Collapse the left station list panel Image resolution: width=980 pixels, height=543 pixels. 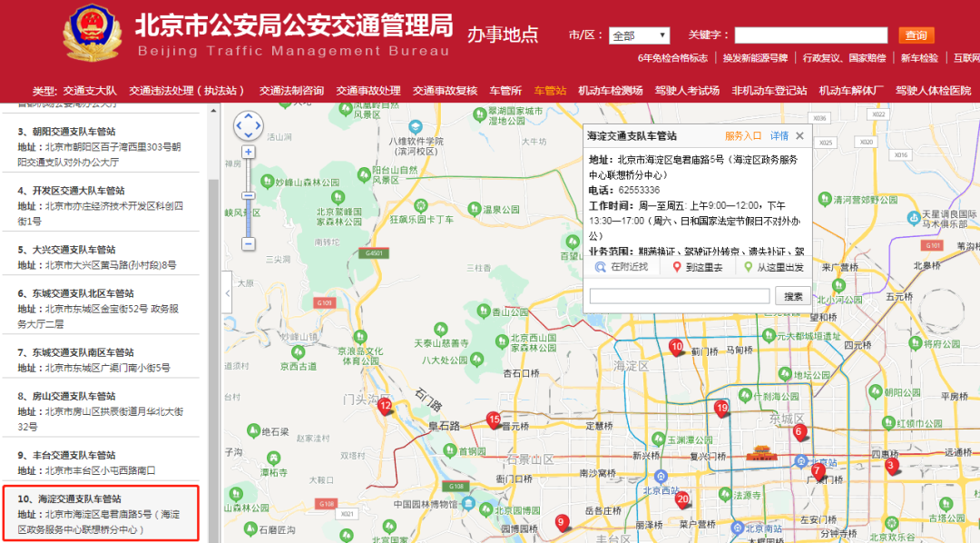(227, 293)
